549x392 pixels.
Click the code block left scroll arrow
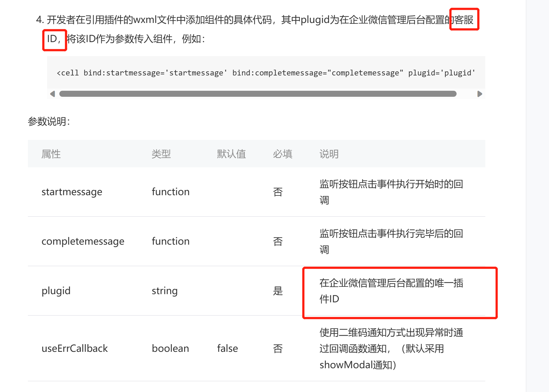(x=52, y=94)
